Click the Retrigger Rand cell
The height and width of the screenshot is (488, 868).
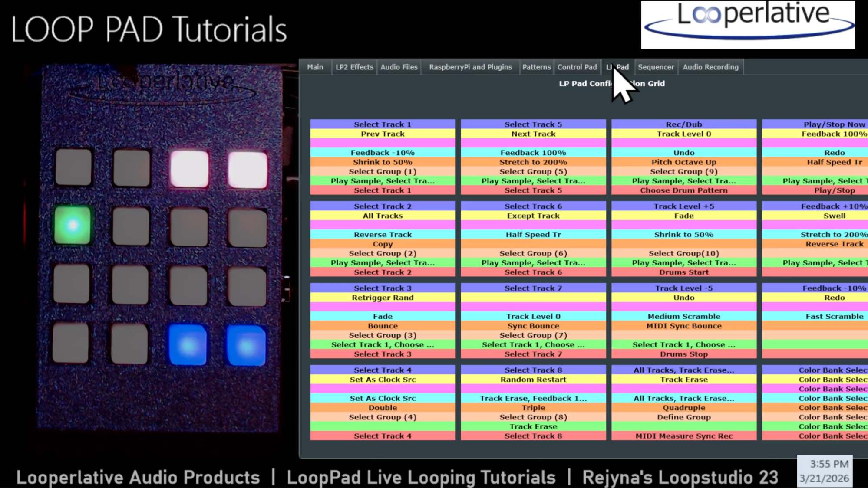[383, 298]
